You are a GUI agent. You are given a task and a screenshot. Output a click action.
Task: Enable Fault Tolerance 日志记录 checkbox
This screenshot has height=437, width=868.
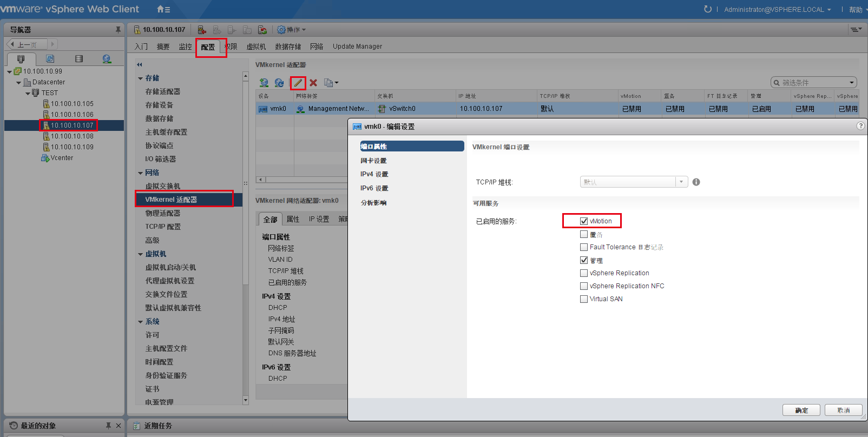[x=584, y=247]
